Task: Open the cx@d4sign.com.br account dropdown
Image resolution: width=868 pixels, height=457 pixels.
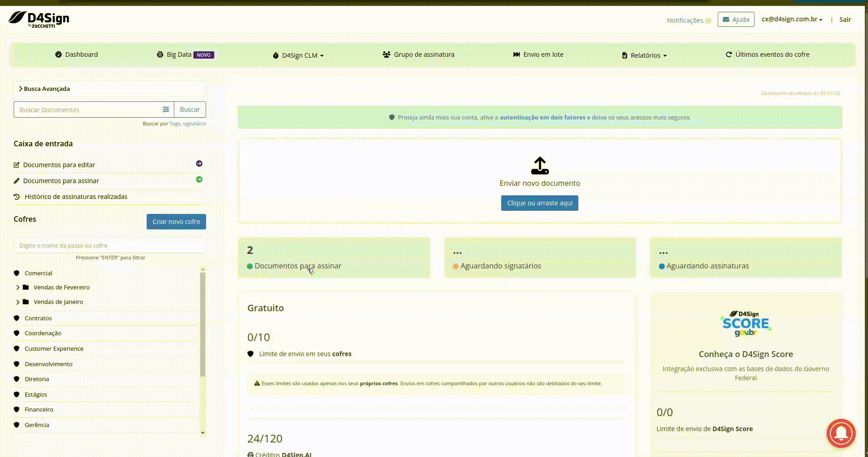Action: [x=792, y=19]
